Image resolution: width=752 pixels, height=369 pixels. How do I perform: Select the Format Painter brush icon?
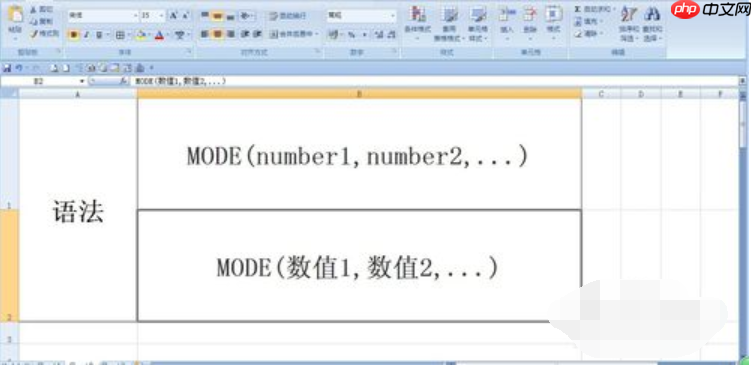[34, 34]
